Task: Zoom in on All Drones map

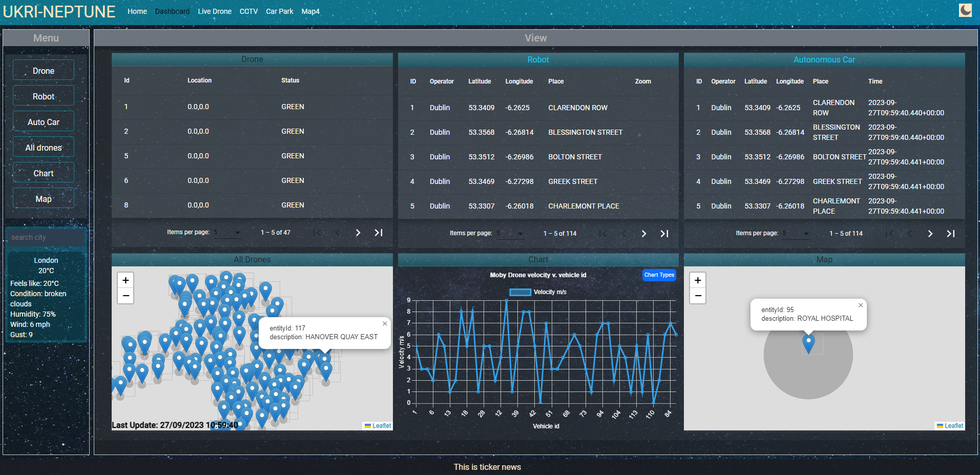Action: click(x=126, y=280)
